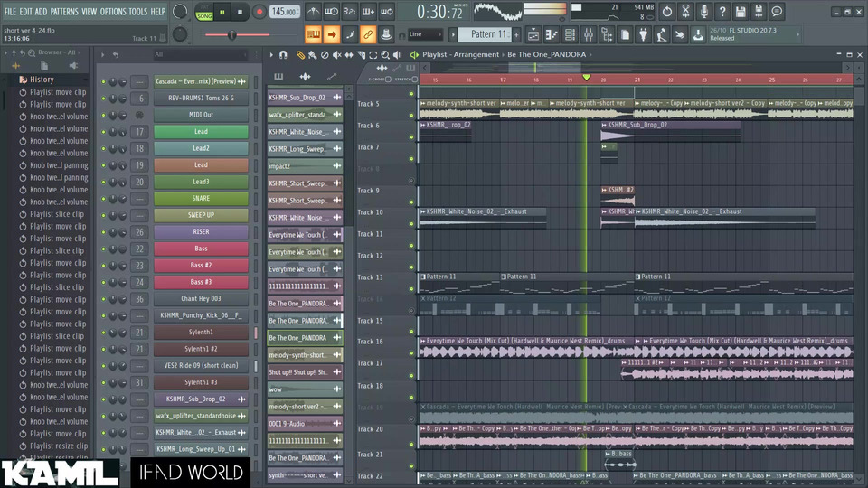Screen dimensions: 868x488
Task: Unmute Track 8 in the playlist
Action: click(x=411, y=181)
